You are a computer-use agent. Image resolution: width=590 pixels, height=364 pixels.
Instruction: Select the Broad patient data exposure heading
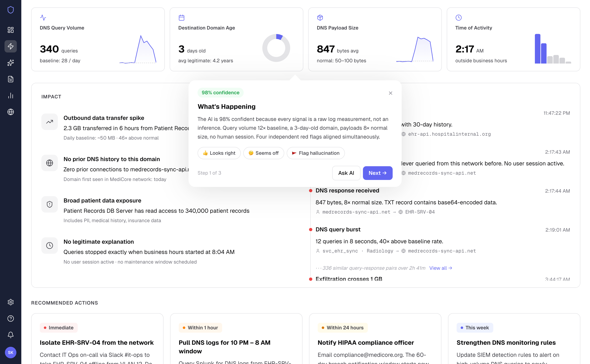pos(102,200)
